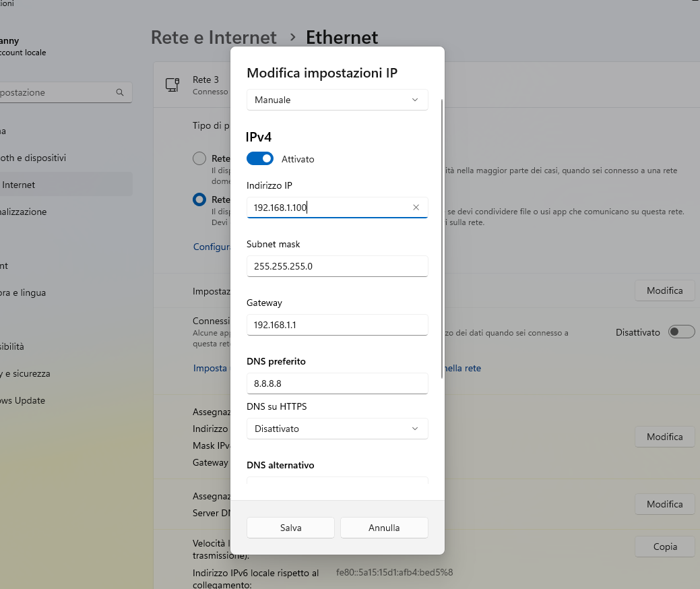Click the Annulla button
Image resolution: width=700 pixels, height=589 pixels.
[384, 528]
